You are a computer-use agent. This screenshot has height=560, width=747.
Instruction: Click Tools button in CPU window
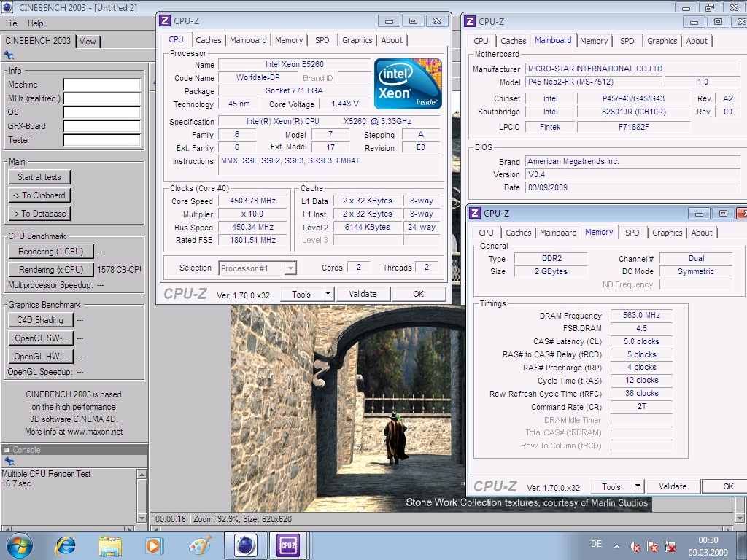(301, 294)
